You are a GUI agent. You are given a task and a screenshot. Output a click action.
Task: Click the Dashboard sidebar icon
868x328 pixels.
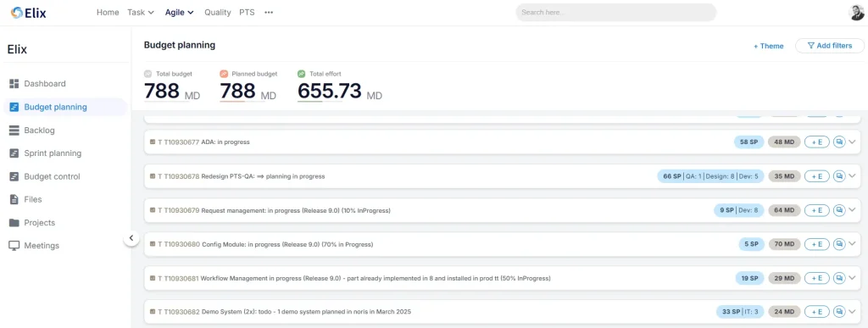[14, 84]
